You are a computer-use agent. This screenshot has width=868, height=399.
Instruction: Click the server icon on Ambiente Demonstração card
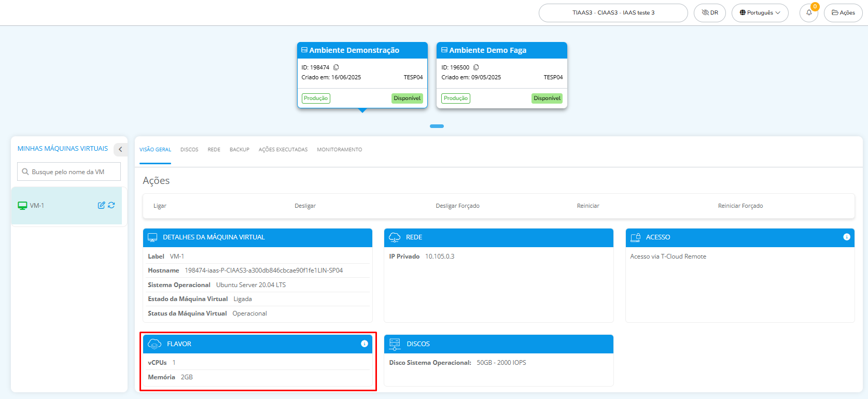point(304,50)
